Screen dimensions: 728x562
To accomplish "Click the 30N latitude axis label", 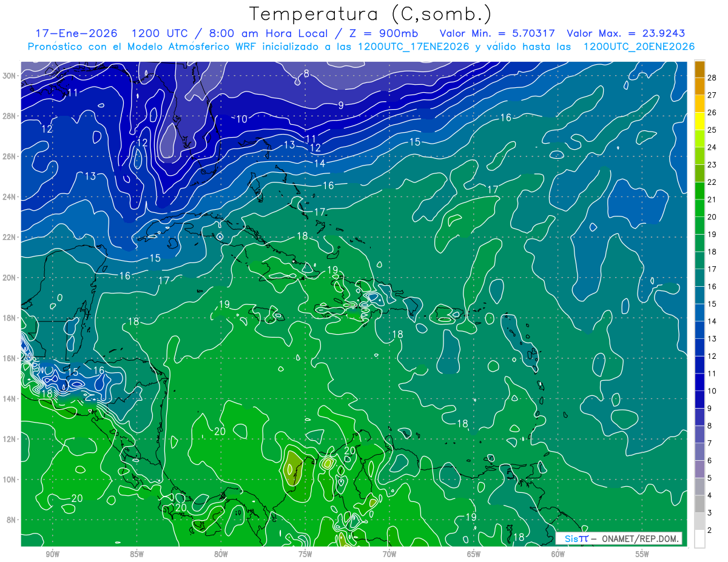I will [10, 76].
